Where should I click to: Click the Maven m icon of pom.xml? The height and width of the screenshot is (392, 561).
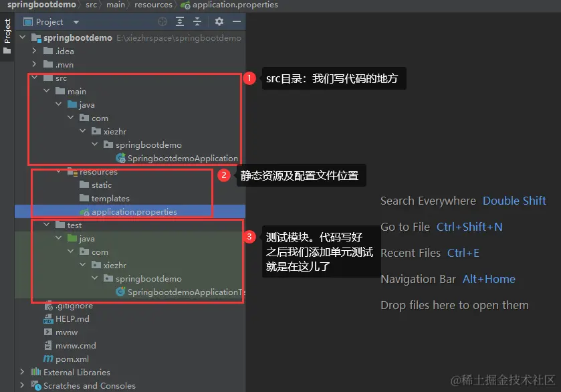[48, 359]
